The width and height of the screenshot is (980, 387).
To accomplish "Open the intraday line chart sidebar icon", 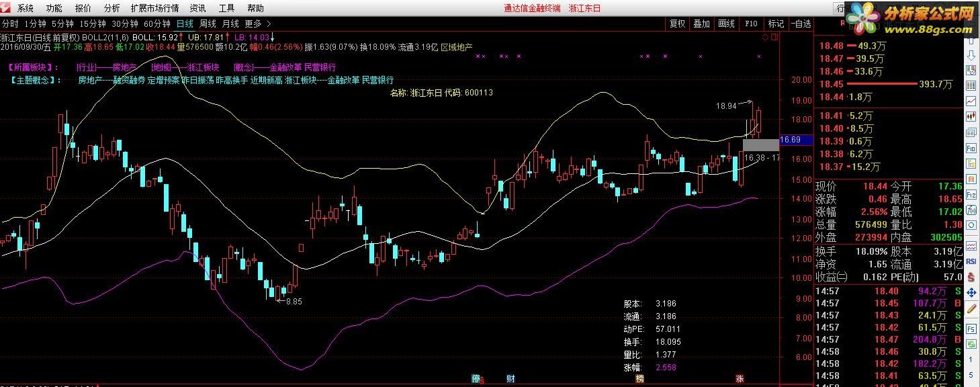I will click(x=971, y=101).
